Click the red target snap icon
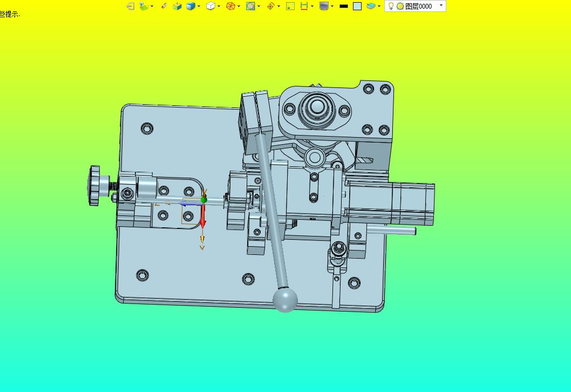Viewport: 571px width, 392px height. tap(270, 6)
